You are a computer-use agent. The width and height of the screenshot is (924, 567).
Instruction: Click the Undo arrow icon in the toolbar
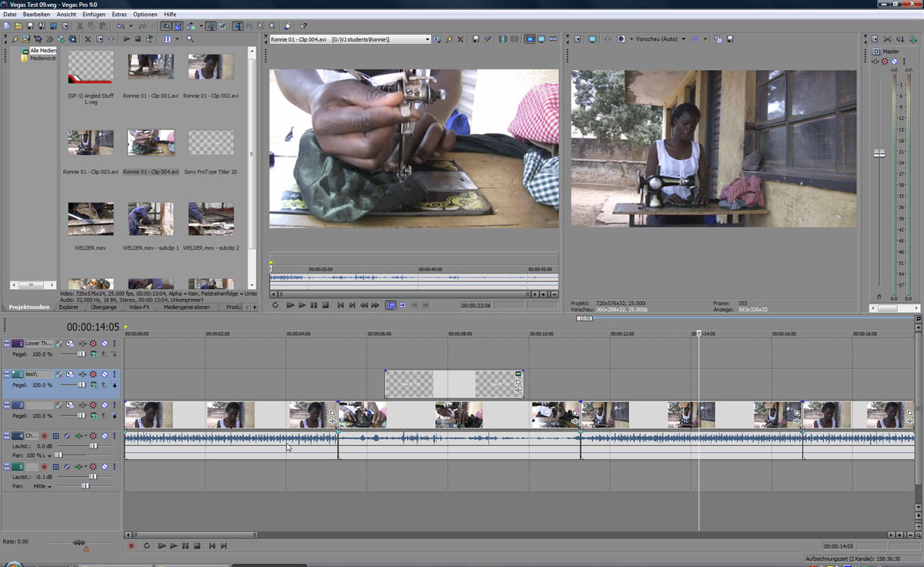[121, 25]
